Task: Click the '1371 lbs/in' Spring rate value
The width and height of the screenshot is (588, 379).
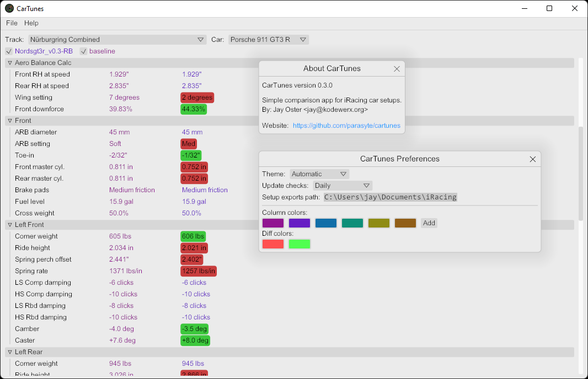Action: [126, 271]
